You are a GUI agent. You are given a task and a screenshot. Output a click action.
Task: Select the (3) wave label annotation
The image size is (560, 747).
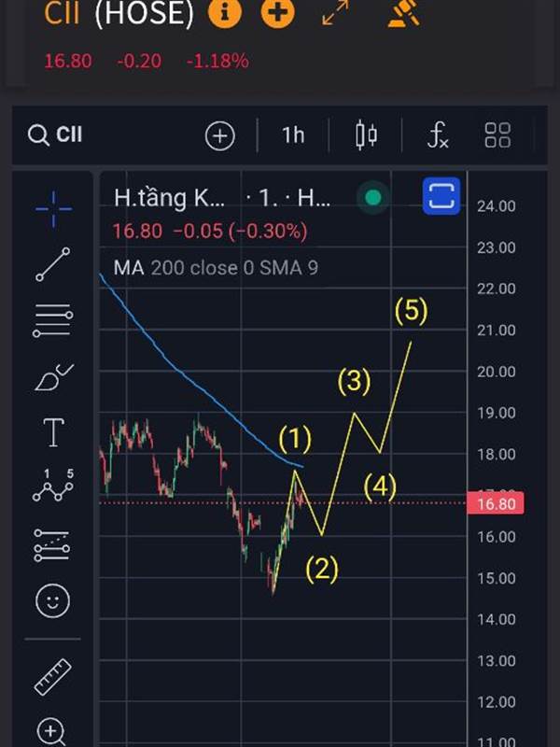354,381
